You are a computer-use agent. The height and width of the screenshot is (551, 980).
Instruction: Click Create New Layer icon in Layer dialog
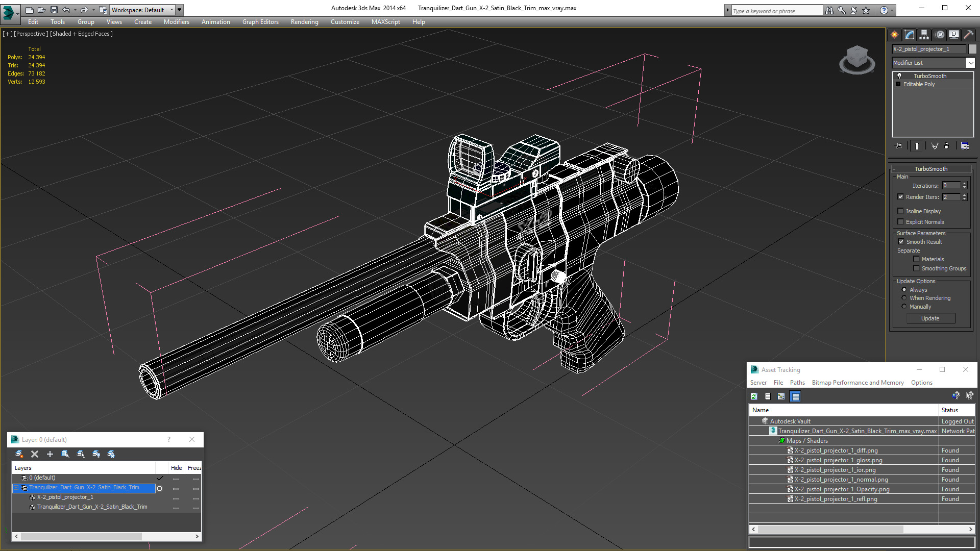[x=19, y=454]
